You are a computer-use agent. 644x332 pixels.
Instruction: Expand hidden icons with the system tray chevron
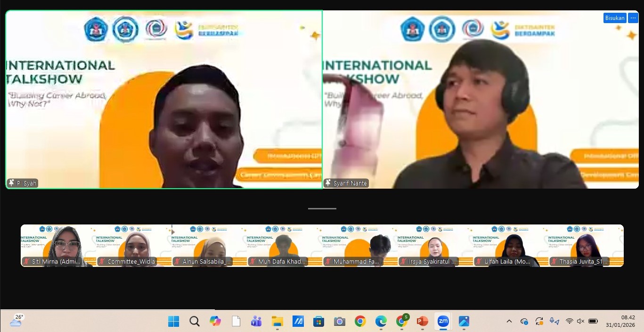[x=509, y=321]
